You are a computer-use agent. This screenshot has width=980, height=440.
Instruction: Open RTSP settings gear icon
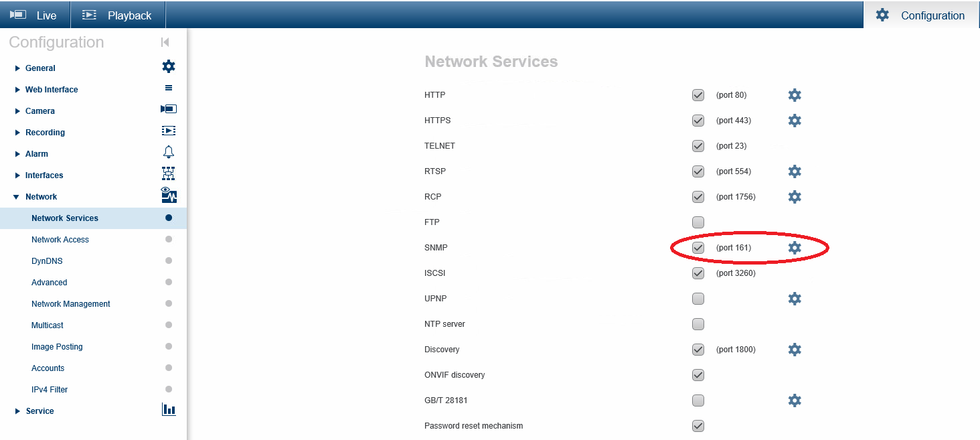(x=795, y=171)
